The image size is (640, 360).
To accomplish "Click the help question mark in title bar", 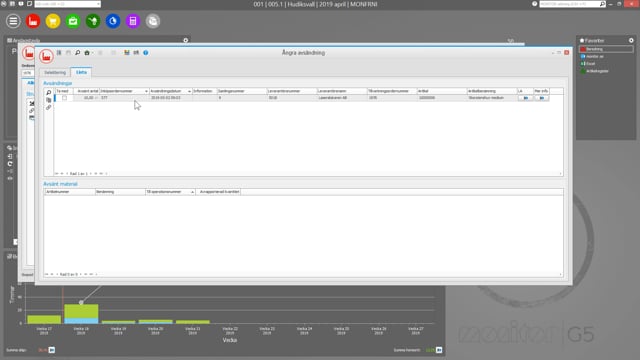I will 535,4.
